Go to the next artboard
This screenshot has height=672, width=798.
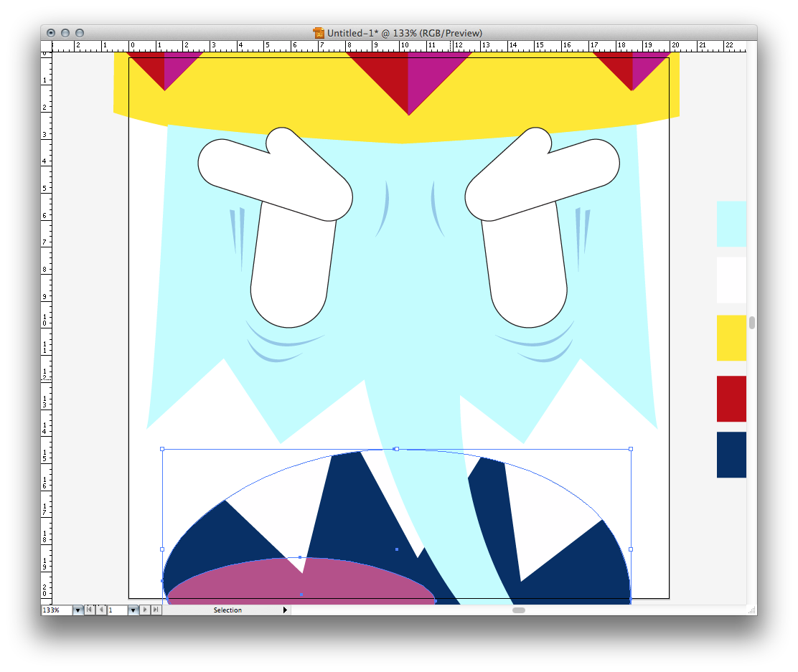point(145,610)
